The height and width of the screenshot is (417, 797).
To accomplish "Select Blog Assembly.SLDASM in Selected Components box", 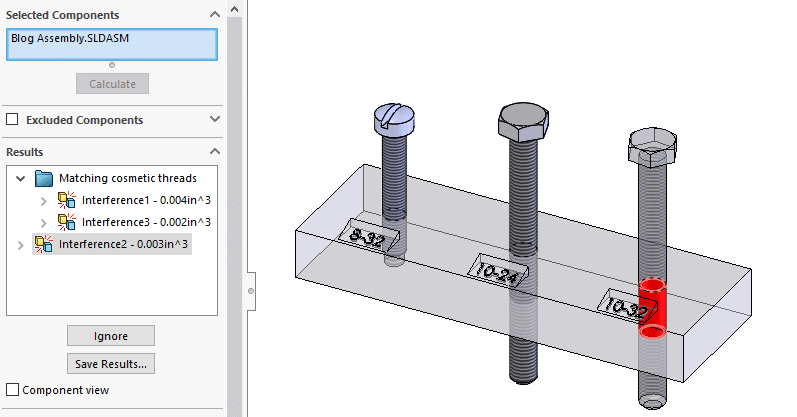I will [x=70, y=38].
